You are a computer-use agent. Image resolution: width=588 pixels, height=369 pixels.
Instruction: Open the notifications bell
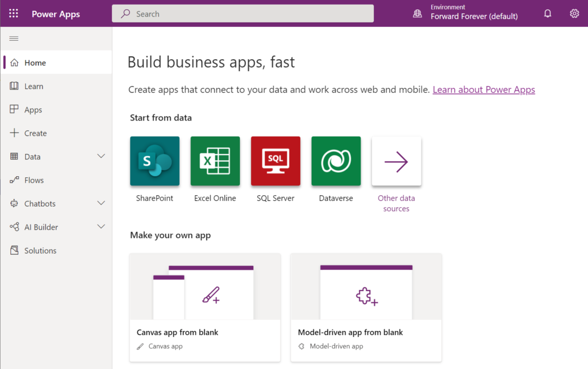tap(547, 14)
